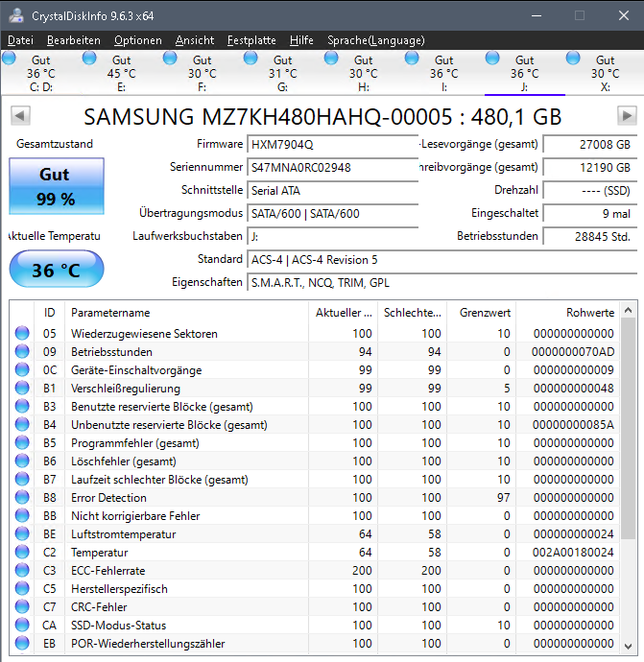Viewport: 644px width, 662px height.
Task: Go to previous disk with left arrow
Action: 20,116
